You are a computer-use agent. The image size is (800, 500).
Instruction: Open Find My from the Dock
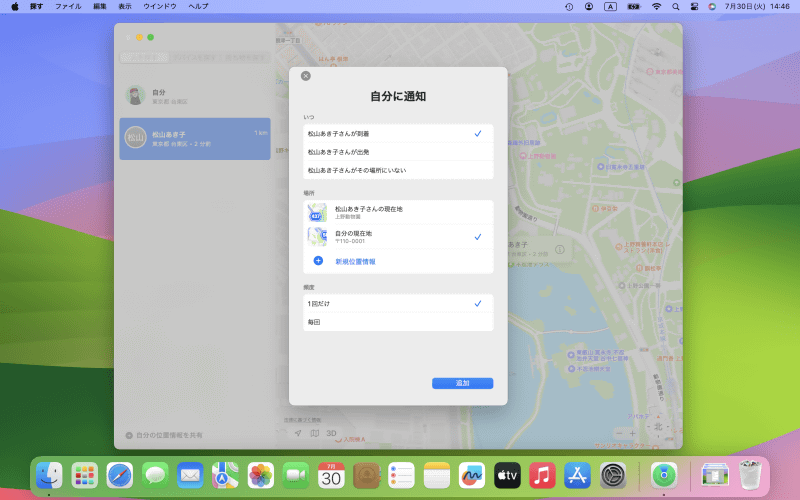tap(664, 476)
